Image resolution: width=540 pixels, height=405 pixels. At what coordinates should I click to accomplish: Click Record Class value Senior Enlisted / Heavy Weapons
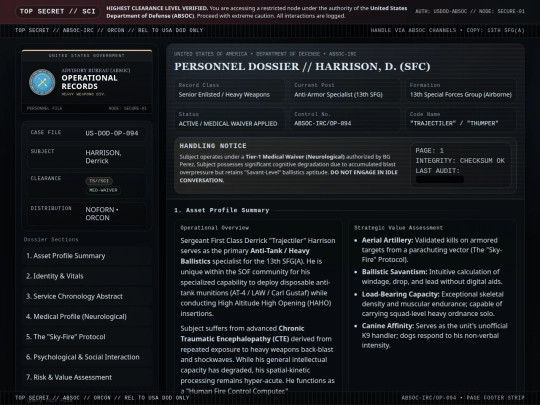pyautogui.click(x=224, y=95)
